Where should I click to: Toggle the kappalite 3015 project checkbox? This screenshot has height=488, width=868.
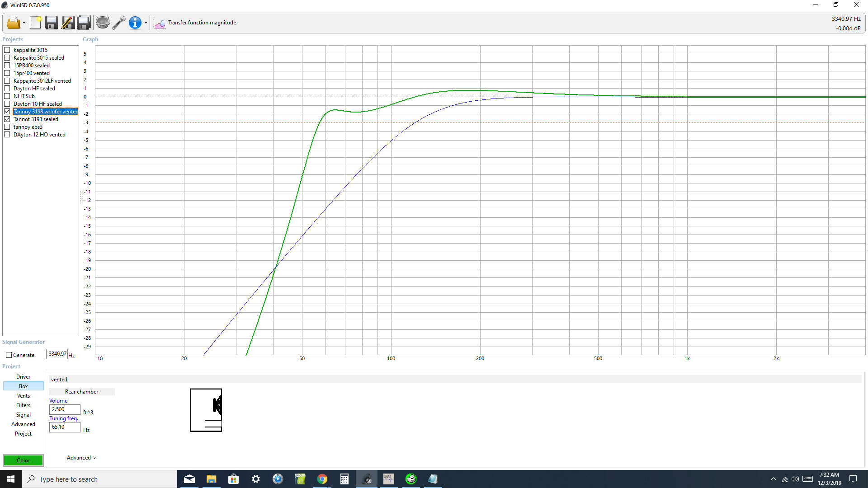pos(7,50)
